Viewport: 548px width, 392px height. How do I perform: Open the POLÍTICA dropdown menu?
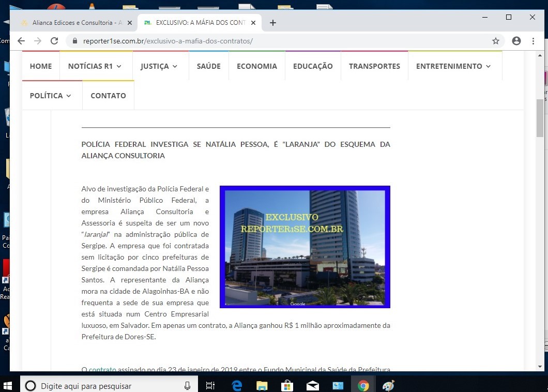click(x=51, y=96)
